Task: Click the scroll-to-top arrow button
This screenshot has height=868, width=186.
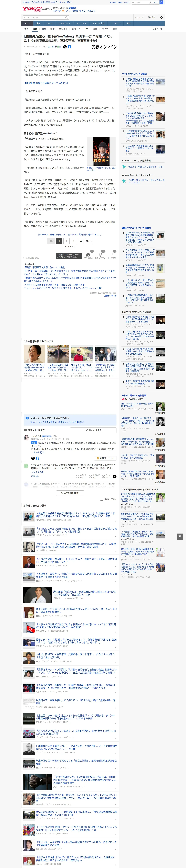Action: [x=180, y=537]
